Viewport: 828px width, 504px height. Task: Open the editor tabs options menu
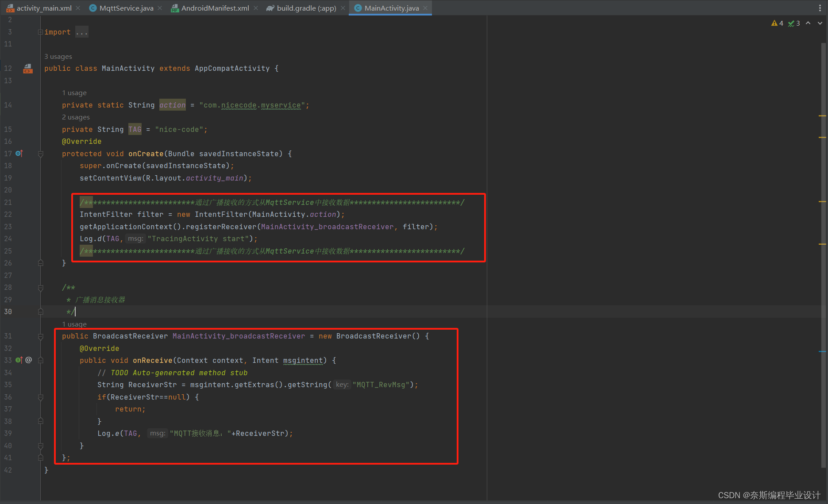coord(820,8)
